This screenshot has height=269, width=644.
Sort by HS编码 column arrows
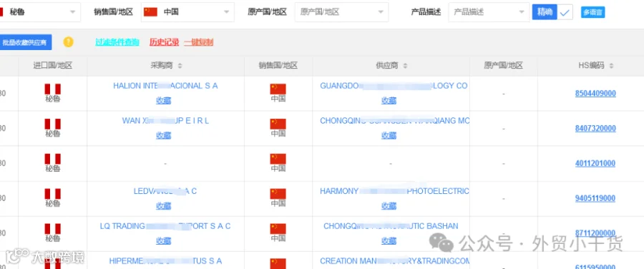611,66
